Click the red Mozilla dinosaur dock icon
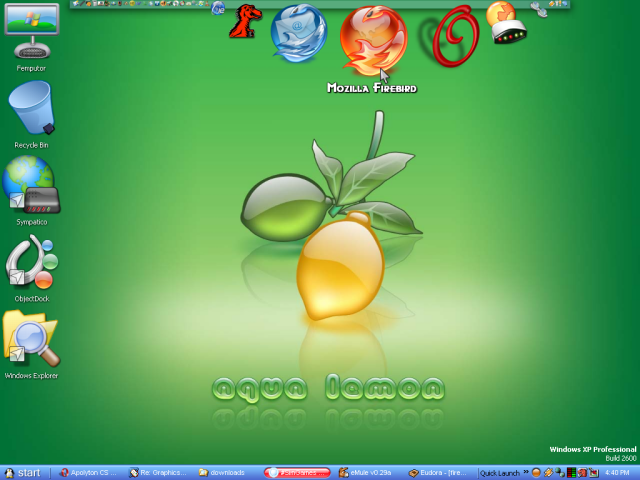 tap(243, 22)
